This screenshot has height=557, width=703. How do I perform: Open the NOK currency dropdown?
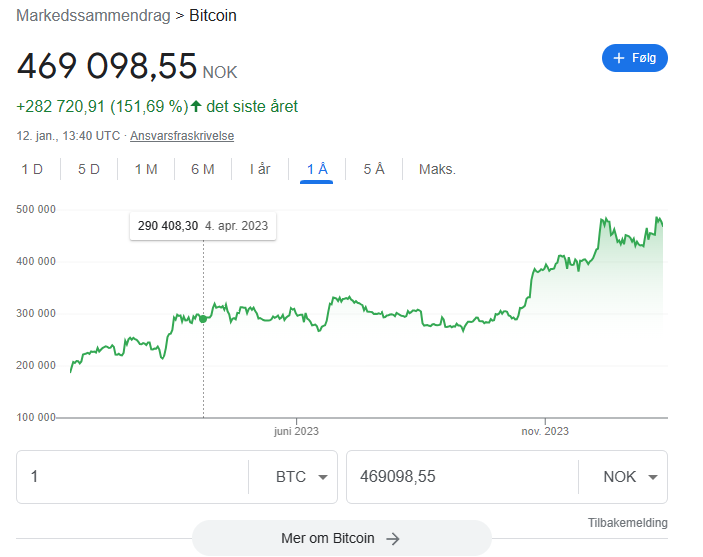coord(630,477)
